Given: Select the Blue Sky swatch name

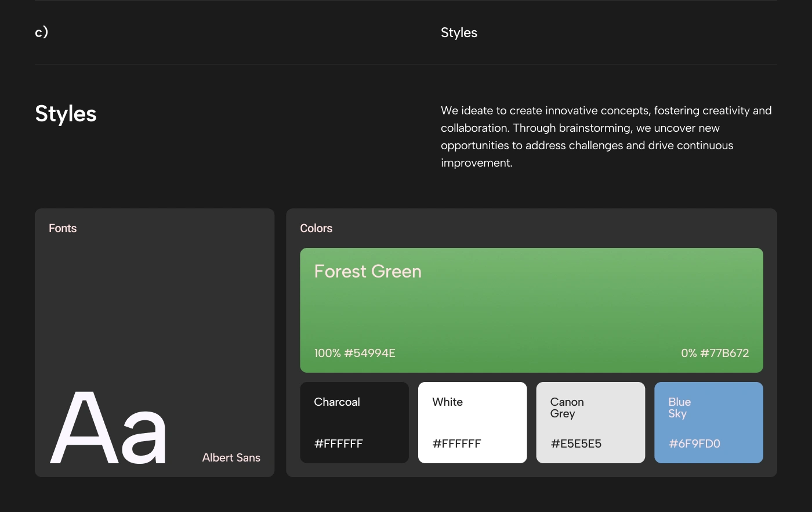Looking at the screenshot, I should [x=679, y=408].
